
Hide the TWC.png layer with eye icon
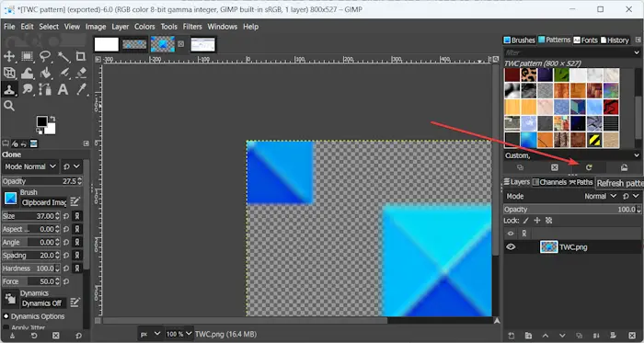[x=511, y=247]
